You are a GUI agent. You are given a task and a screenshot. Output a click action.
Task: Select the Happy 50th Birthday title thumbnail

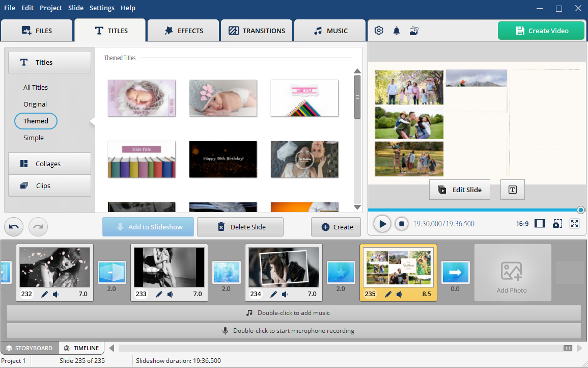point(223,159)
